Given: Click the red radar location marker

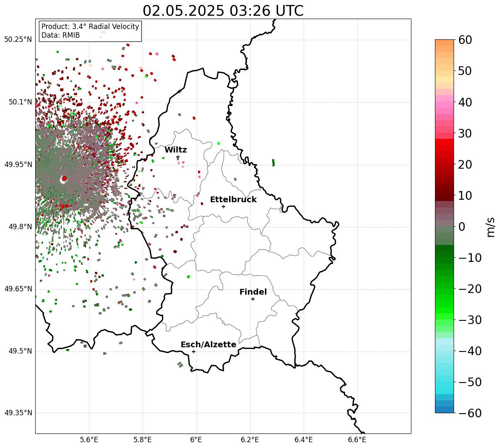Looking at the screenshot, I should 64,179.
